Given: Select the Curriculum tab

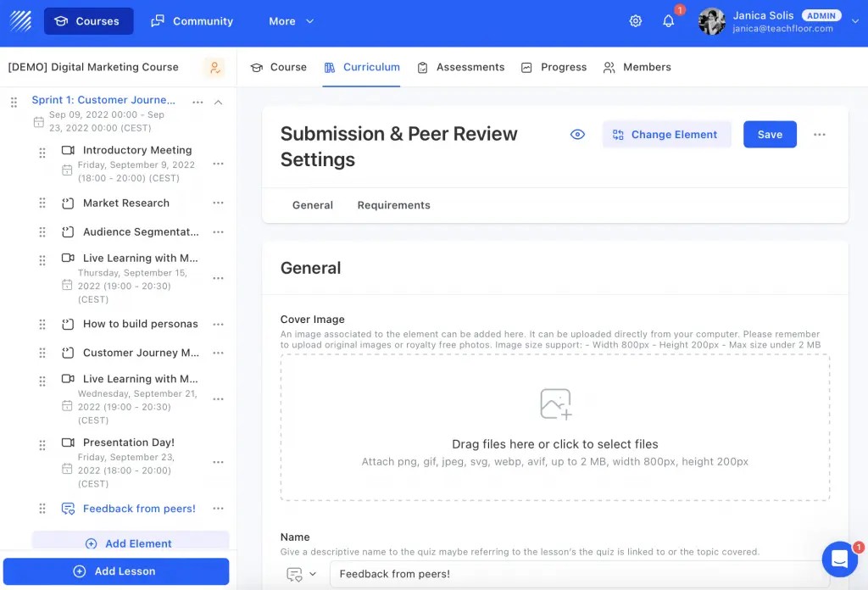Looking at the screenshot, I should (x=361, y=67).
